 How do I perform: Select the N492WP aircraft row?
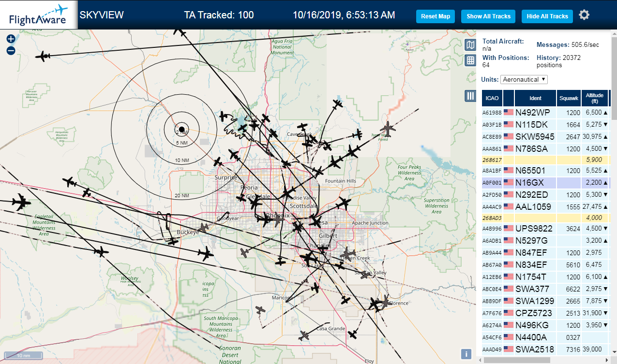pyautogui.click(x=546, y=113)
